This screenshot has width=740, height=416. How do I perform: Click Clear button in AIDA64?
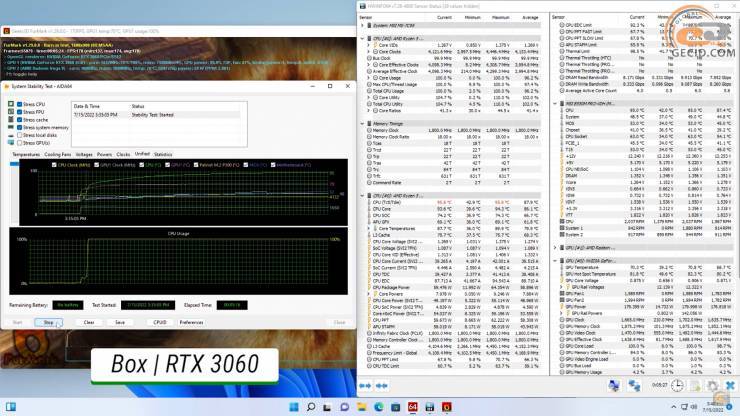click(89, 323)
